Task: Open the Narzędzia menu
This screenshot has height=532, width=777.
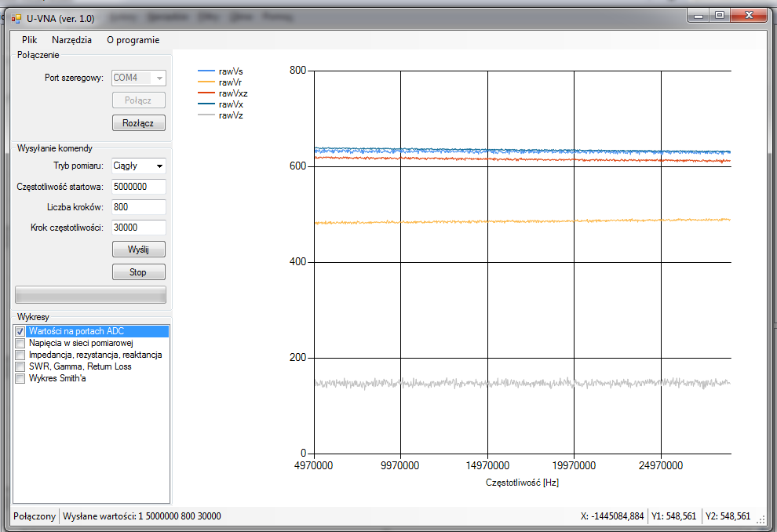Action: tap(71, 40)
